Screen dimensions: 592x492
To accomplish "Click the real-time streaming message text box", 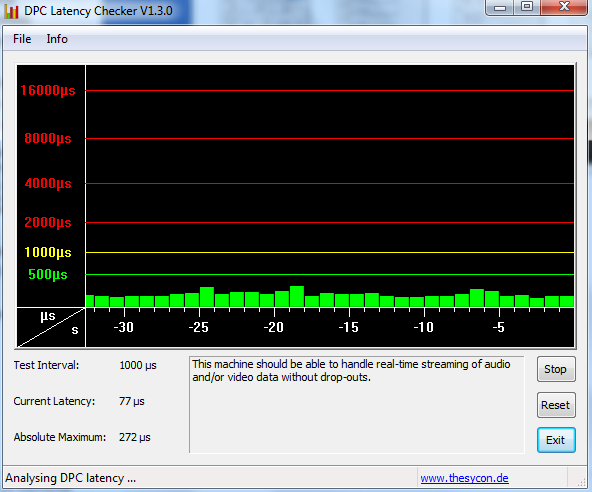I will 356,404.
